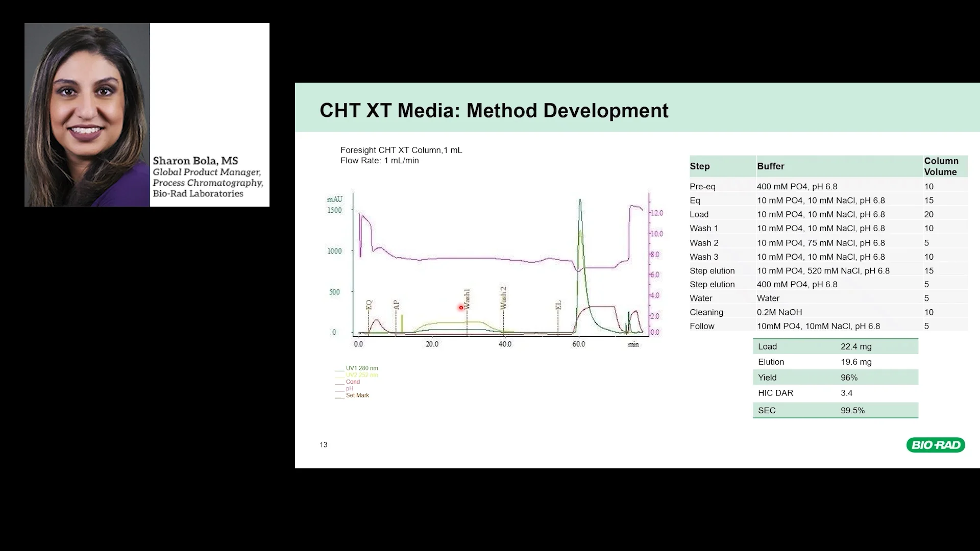Screen dimensions: 980x551
Task: Click the 'Step' column header
Action: coord(700,166)
